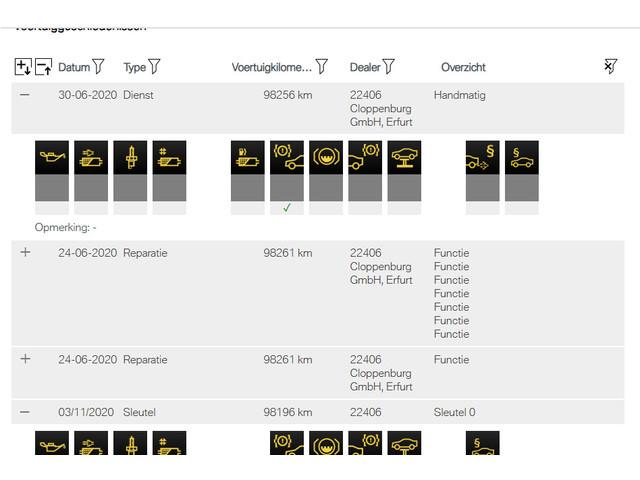Click the microfilter icon in Sleutel row

pyautogui.click(x=169, y=443)
